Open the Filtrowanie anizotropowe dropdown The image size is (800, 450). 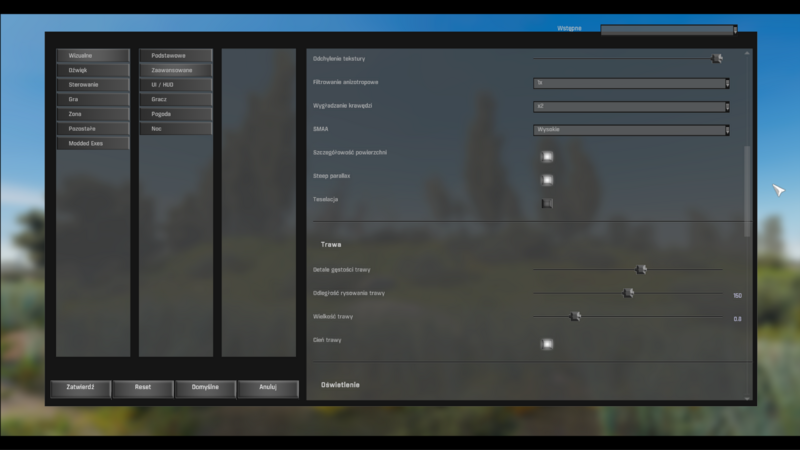pos(630,83)
